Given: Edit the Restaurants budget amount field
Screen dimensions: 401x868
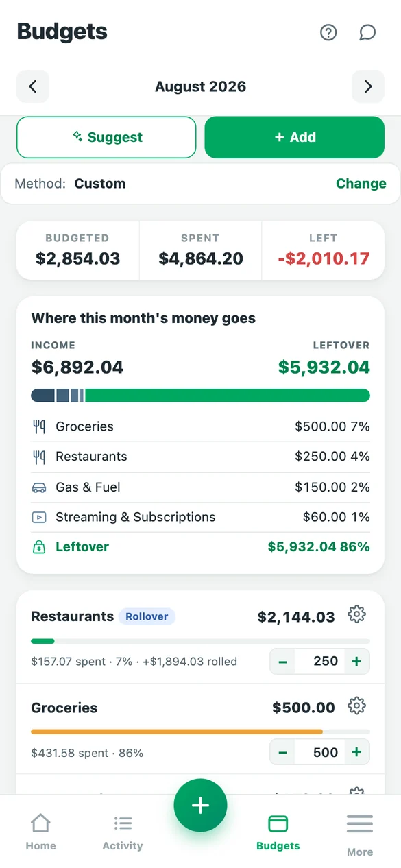Looking at the screenshot, I should point(319,662).
